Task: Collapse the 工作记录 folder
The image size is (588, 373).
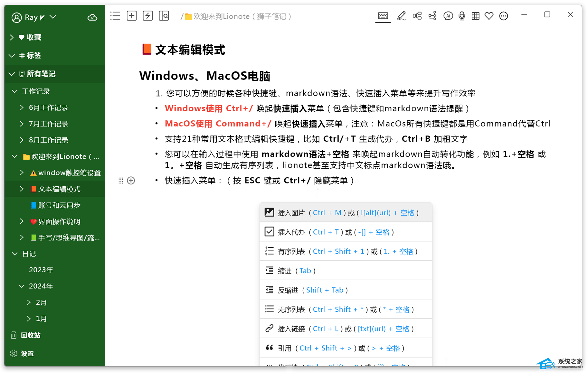Action: point(15,91)
